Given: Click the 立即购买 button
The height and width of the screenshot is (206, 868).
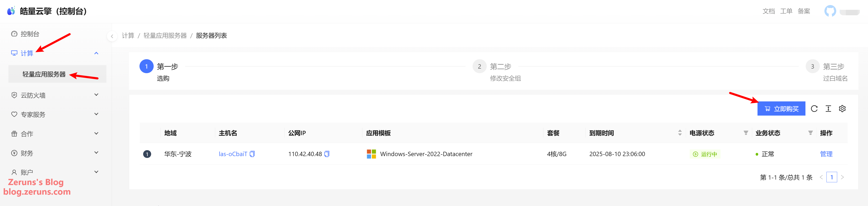Looking at the screenshot, I should 781,109.
